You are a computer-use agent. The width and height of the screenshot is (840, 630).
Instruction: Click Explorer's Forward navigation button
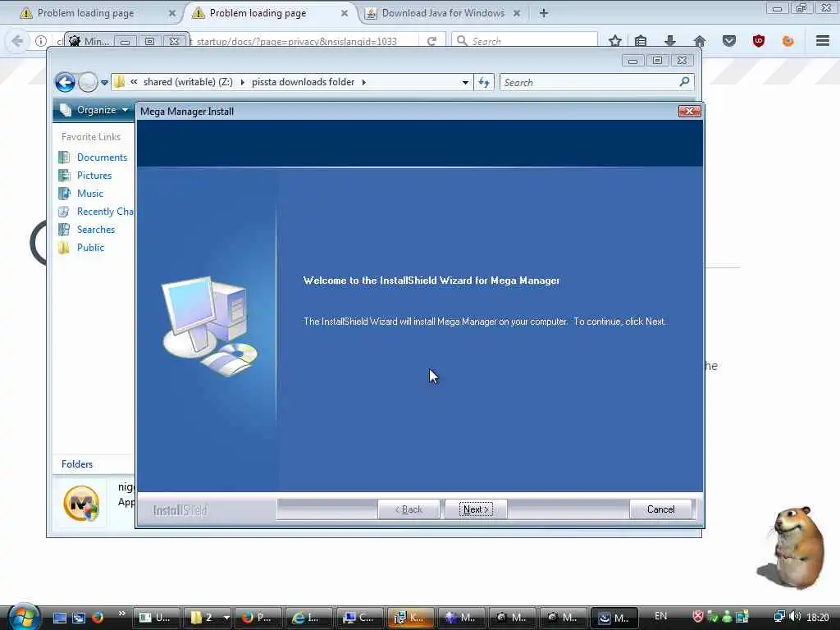[88, 83]
